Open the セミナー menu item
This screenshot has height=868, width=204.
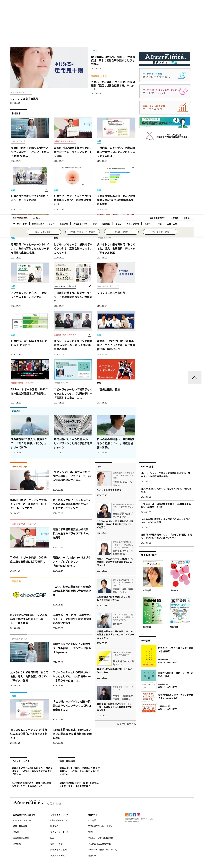(x=148, y=224)
